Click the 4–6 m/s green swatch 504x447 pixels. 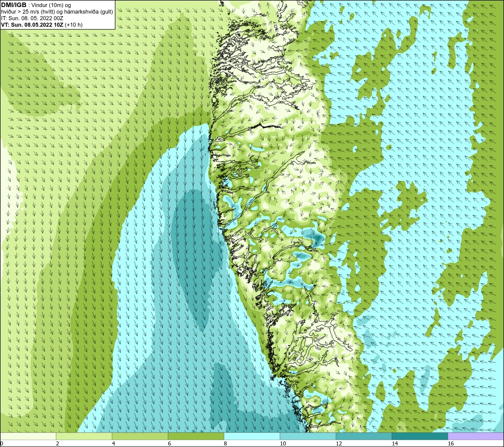click(140, 436)
